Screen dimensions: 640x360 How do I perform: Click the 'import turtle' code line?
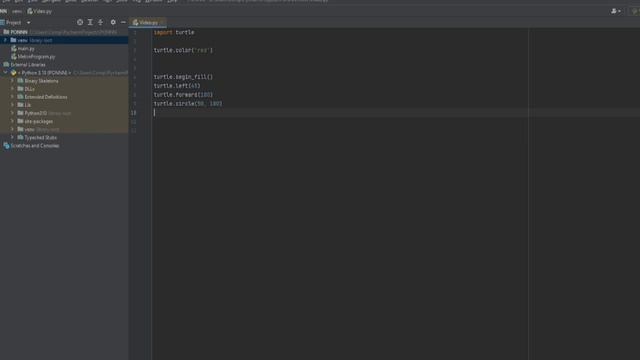[174, 33]
